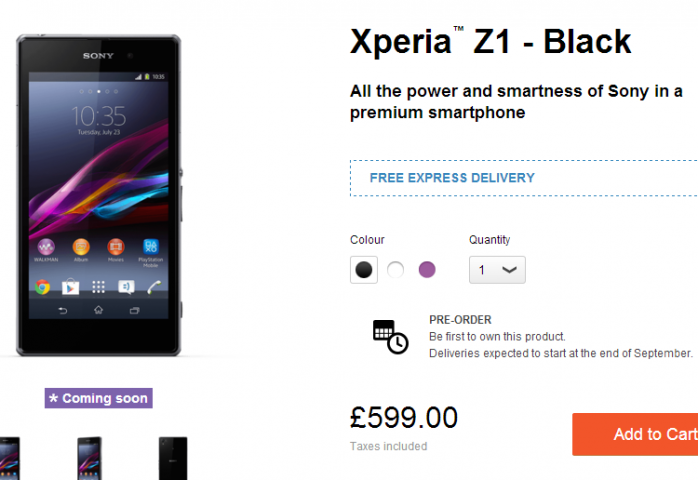The image size is (698, 480).
Task: Click the Free Express Delivery banner
Action: click(524, 178)
